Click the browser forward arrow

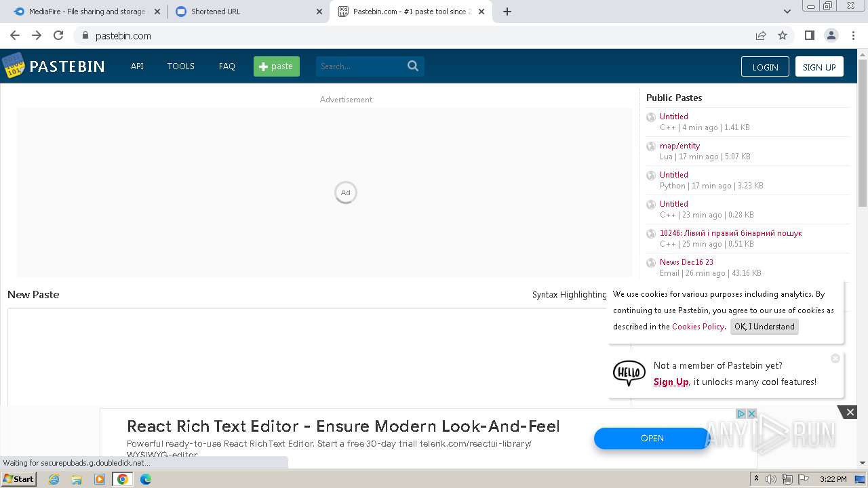tap(37, 35)
